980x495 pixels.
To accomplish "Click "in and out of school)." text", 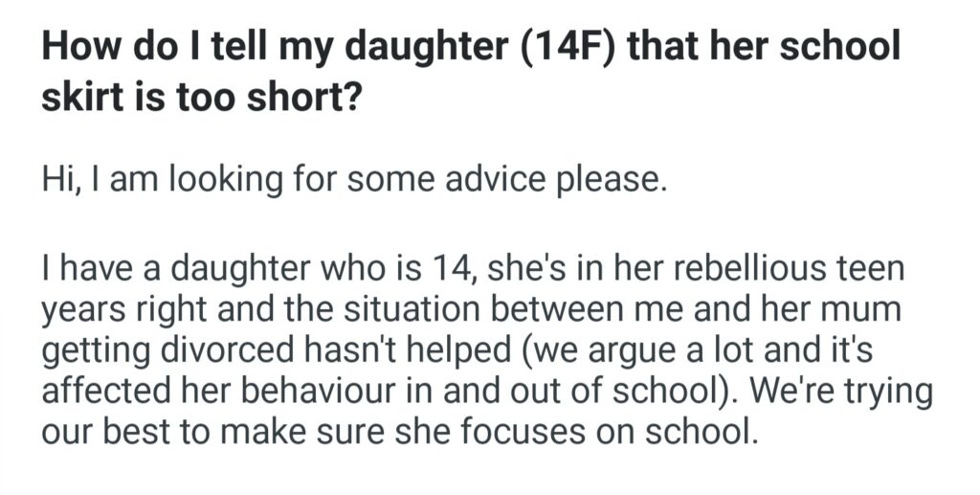I will point(511,390).
